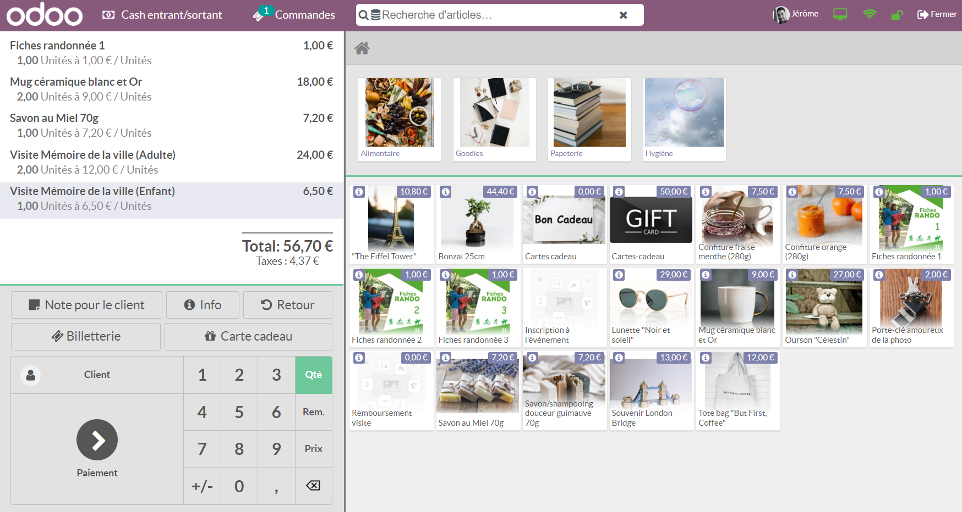This screenshot has height=512, width=962.
Task: Select Fiches randonnée 1 order line
Action: pyautogui.click(x=172, y=52)
